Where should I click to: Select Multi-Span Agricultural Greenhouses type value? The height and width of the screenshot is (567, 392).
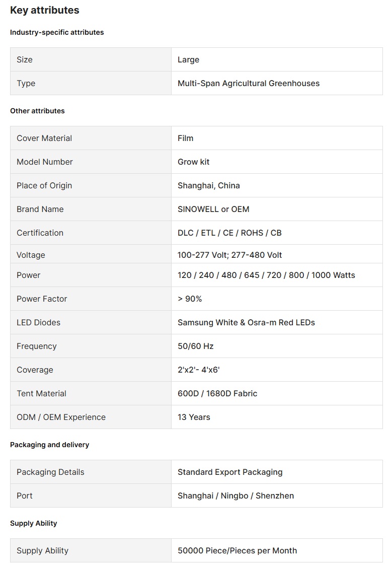[249, 83]
